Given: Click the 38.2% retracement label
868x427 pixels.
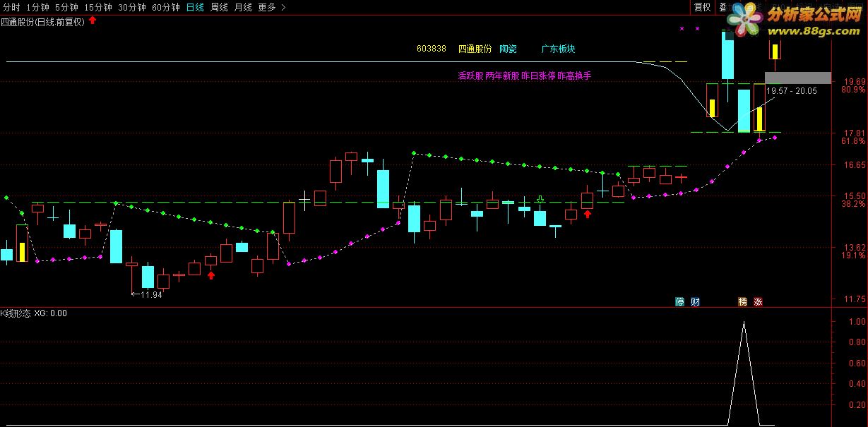Looking at the screenshot, I should [852, 204].
